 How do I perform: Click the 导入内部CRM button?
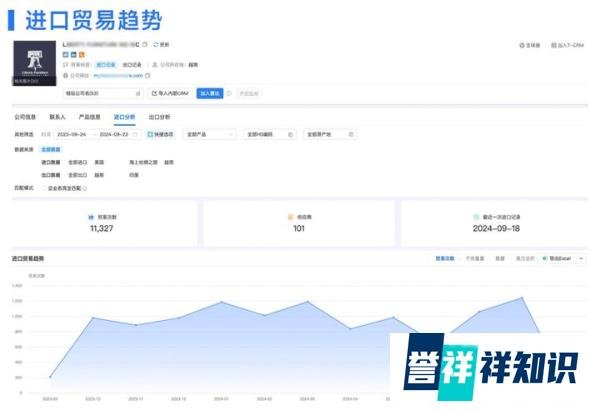click(170, 93)
